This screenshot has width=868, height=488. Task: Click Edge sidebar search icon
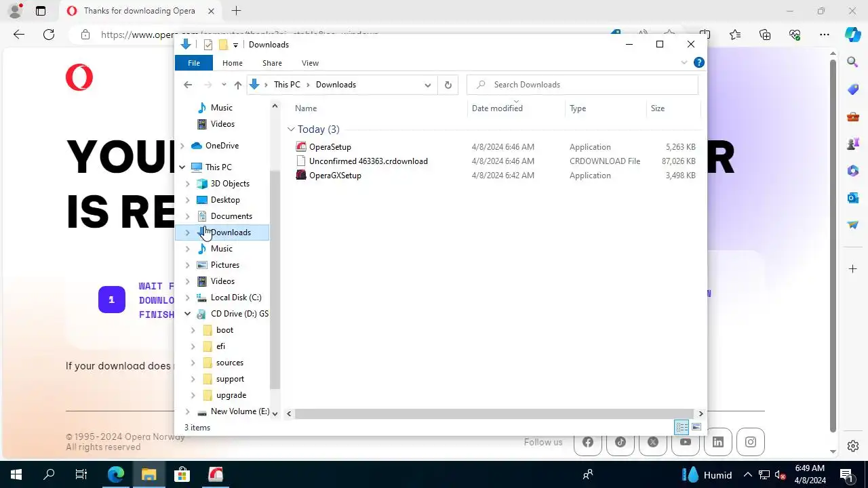pyautogui.click(x=853, y=62)
